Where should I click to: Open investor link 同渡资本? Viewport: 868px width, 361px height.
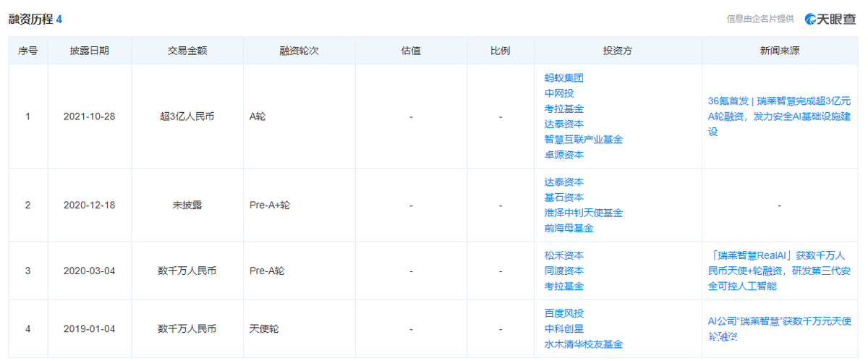click(564, 271)
